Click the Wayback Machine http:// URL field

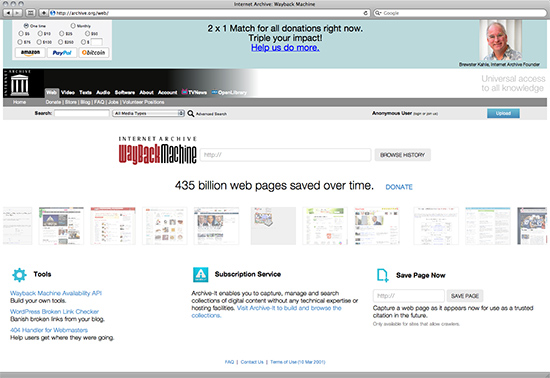[x=285, y=155]
